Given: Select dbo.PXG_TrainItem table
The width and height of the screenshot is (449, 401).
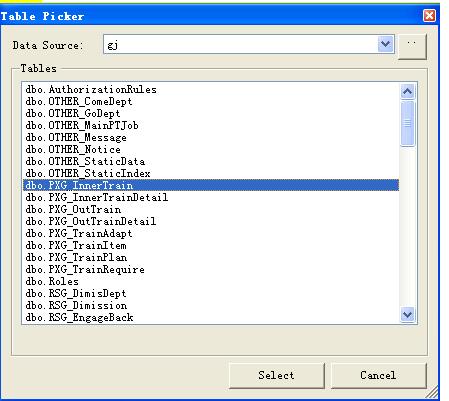Looking at the screenshot, I should point(211,245).
